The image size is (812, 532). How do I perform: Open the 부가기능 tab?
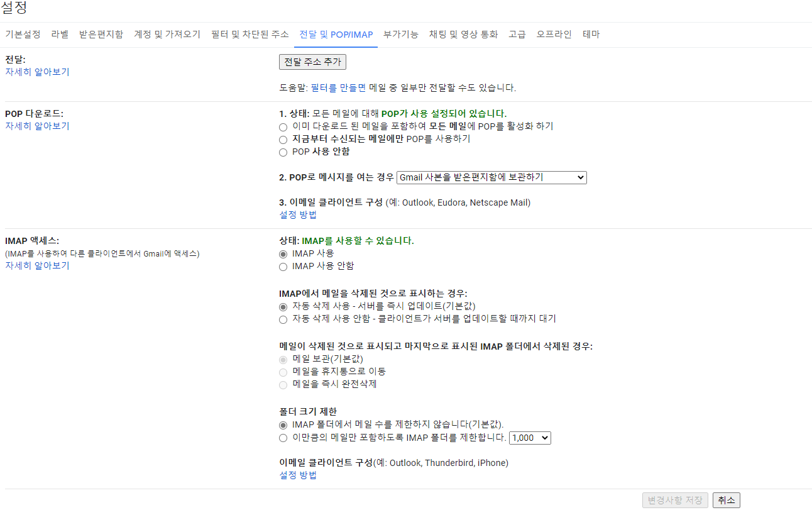(x=401, y=35)
